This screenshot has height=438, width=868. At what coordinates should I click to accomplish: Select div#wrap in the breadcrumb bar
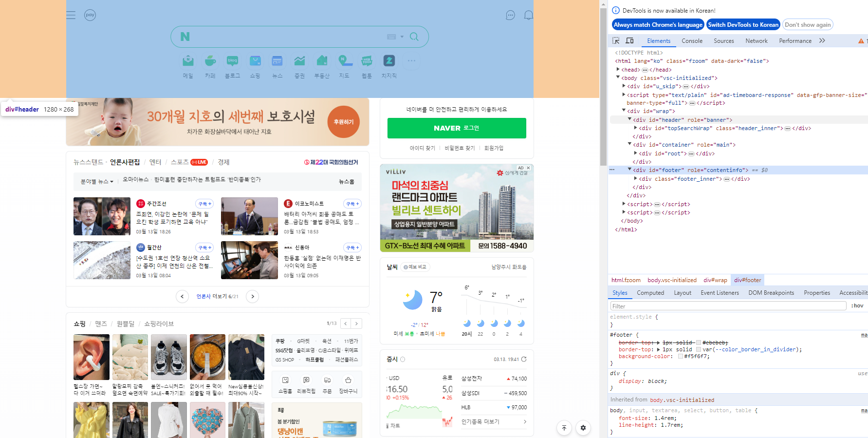coord(715,280)
